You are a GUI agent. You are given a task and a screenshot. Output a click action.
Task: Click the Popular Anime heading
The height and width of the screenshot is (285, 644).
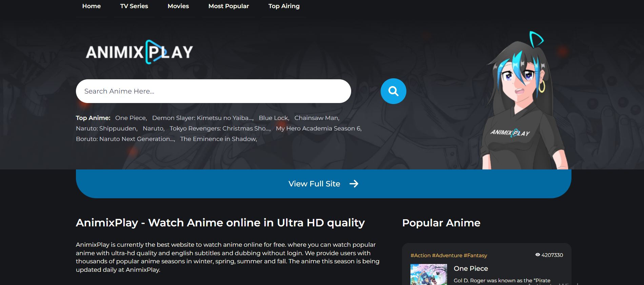(x=441, y=223)
